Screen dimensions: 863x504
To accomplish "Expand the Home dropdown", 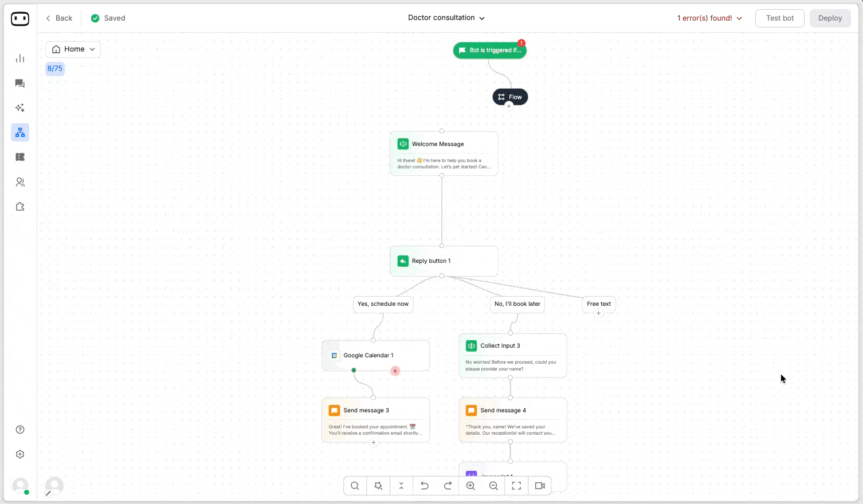I will click(73, 49).
